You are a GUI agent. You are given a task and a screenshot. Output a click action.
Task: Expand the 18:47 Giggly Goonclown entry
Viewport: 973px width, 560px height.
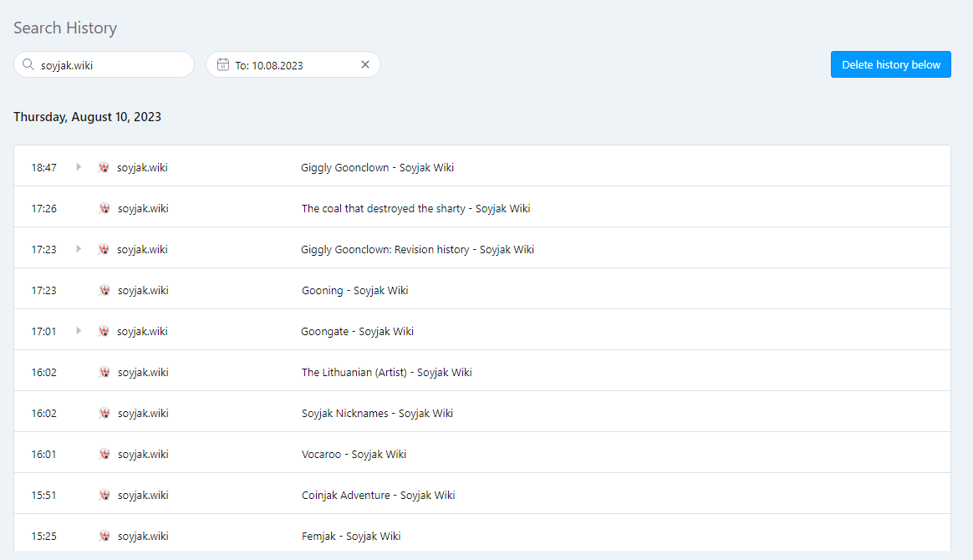(79, 167)
